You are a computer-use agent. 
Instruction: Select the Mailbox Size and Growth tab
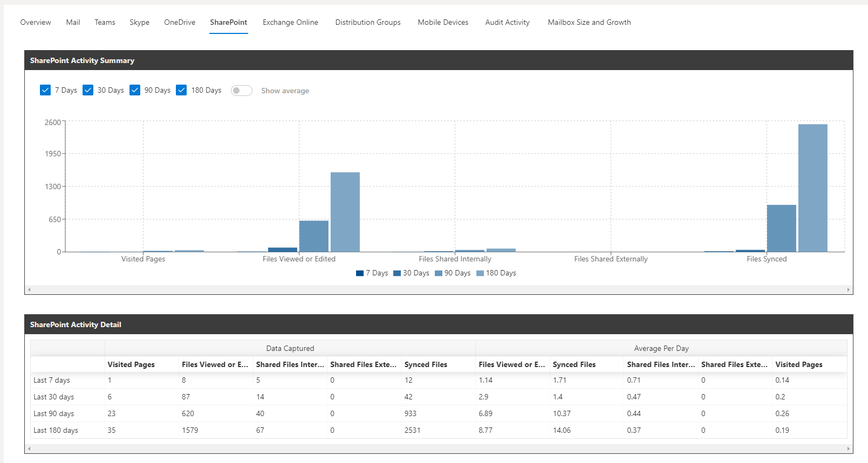pyautogui.click(x=589, y=22)
